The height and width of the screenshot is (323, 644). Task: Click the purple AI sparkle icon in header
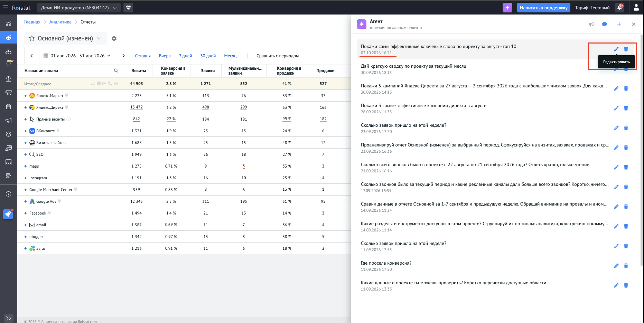(x=507, y=8)
